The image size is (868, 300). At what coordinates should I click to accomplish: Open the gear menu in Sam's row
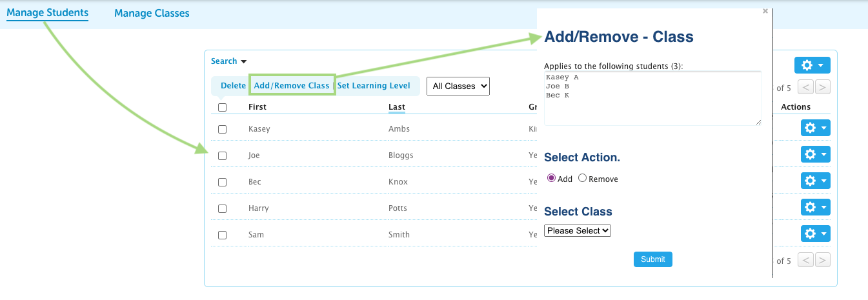815,234
